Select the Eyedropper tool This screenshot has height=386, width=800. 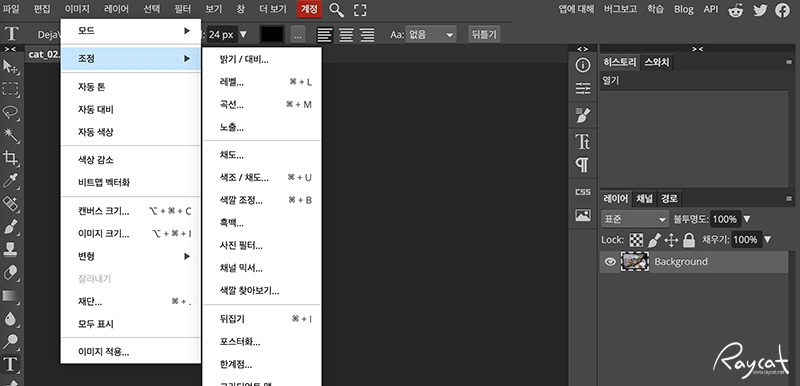click(x=10, y=181)
